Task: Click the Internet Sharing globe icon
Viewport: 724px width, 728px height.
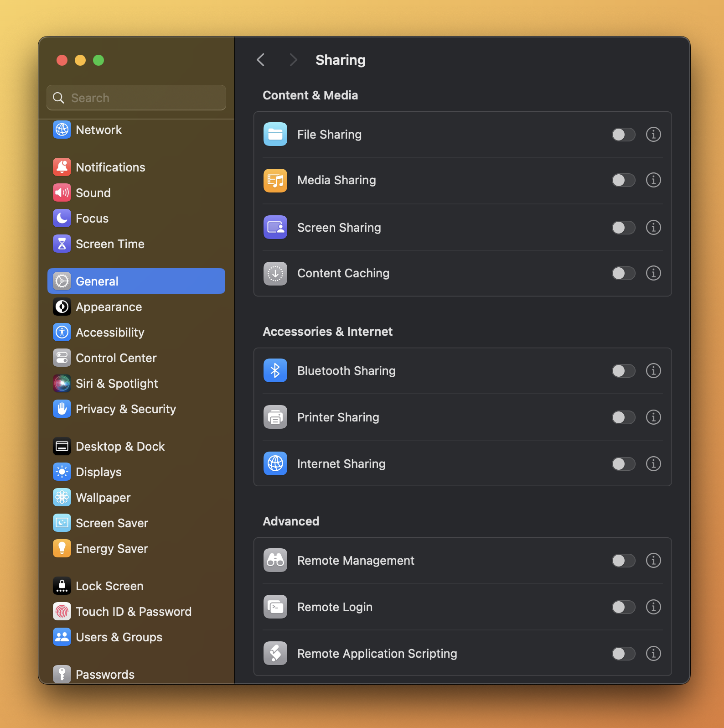Action: pos(275,463)
